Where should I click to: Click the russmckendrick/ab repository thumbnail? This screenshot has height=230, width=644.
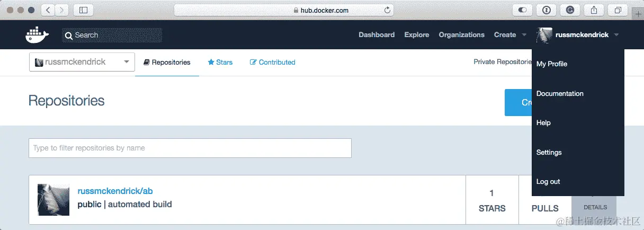point(53,200)
